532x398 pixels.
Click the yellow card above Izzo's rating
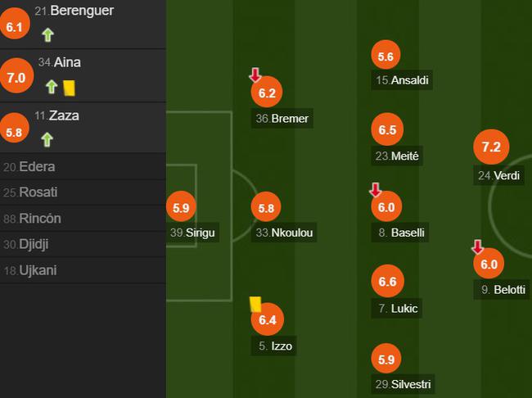coord(255,305)
